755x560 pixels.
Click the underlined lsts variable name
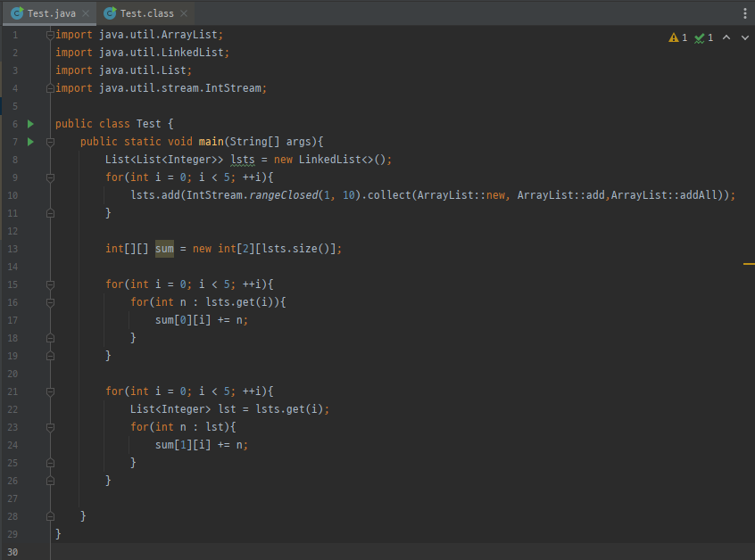pos(243,160)
